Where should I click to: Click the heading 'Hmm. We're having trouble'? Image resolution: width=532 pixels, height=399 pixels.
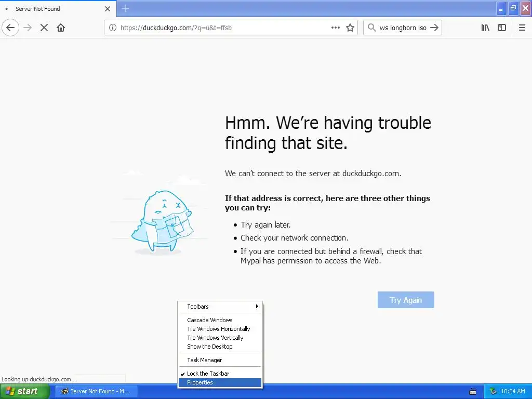point(328,123)
